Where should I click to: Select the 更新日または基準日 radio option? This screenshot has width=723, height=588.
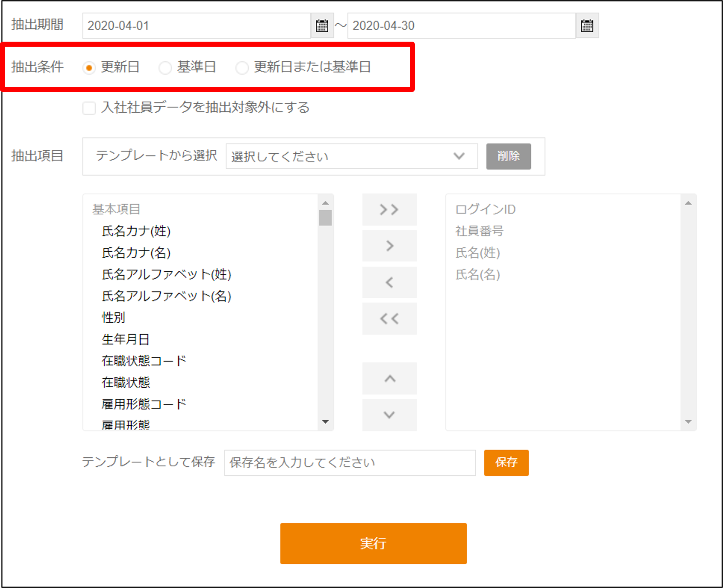coord(242,67)
